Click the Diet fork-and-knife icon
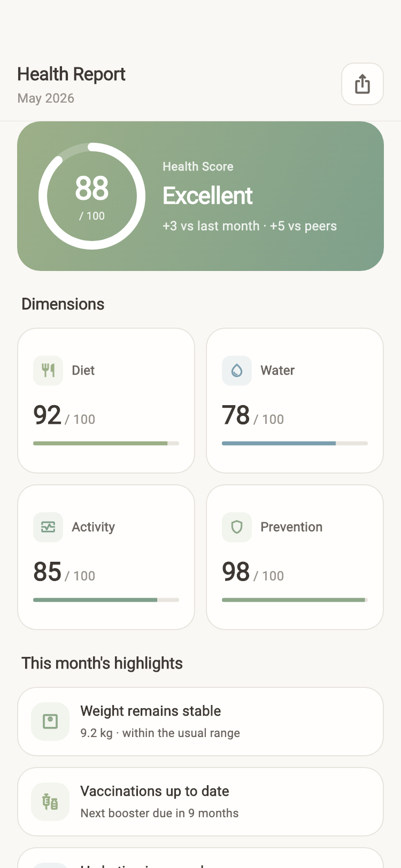Screen dimensions: 401x868 48,370
